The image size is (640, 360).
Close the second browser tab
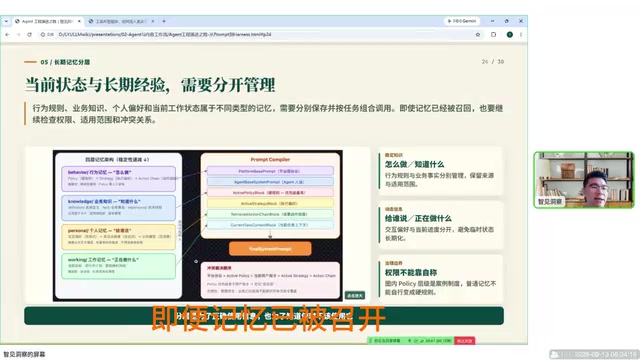153,21
